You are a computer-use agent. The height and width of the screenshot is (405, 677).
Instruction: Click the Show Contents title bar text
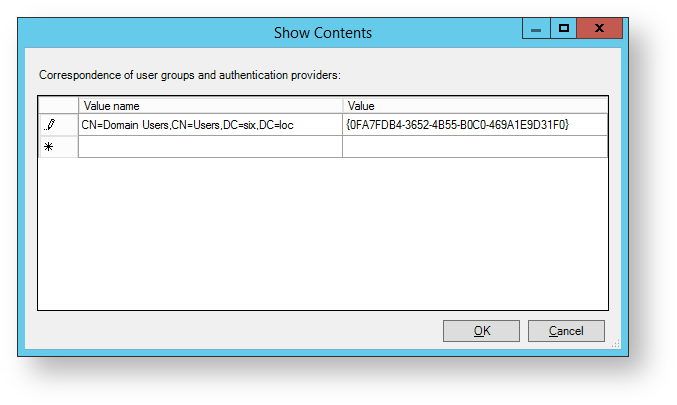point(322,33)
